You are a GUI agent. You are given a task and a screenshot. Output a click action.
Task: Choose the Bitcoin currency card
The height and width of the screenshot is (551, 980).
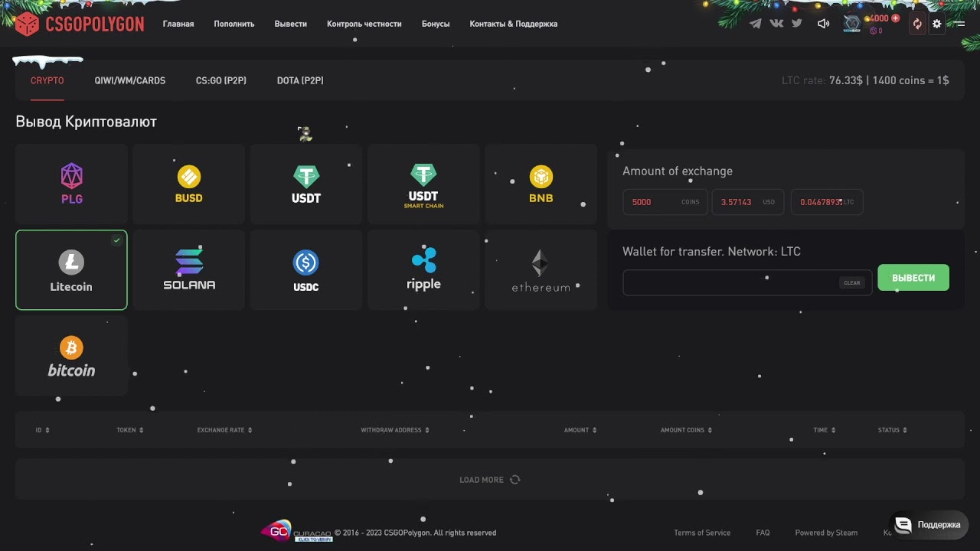click(71, 356)
